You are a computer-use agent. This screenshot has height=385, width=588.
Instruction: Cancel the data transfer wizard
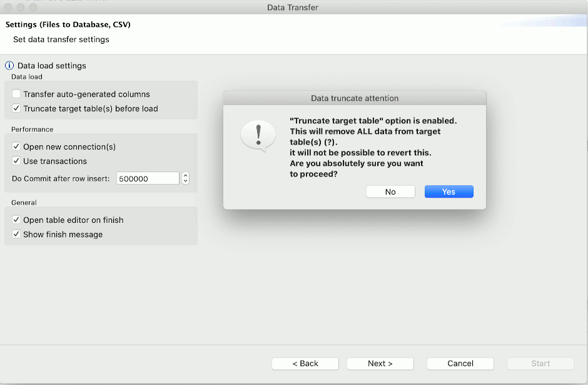460,363
